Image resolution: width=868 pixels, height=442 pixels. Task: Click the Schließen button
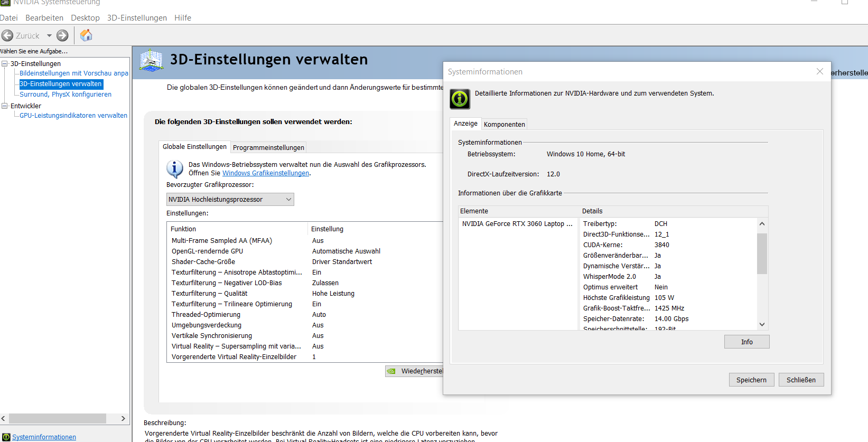(801, 380)
